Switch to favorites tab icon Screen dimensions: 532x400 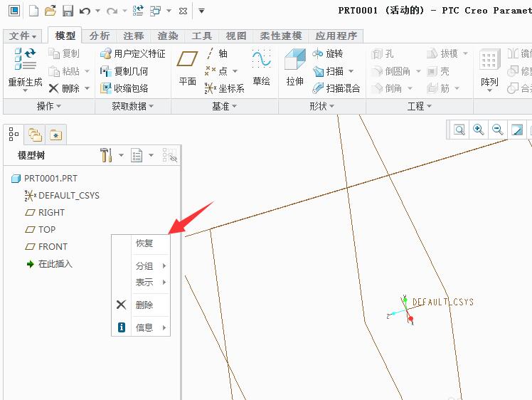(55, 135)
